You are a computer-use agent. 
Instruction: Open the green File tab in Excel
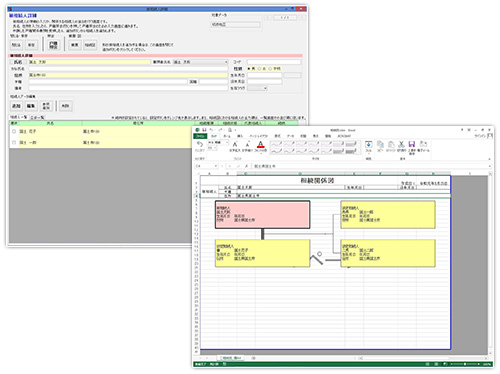click(200, 136)
